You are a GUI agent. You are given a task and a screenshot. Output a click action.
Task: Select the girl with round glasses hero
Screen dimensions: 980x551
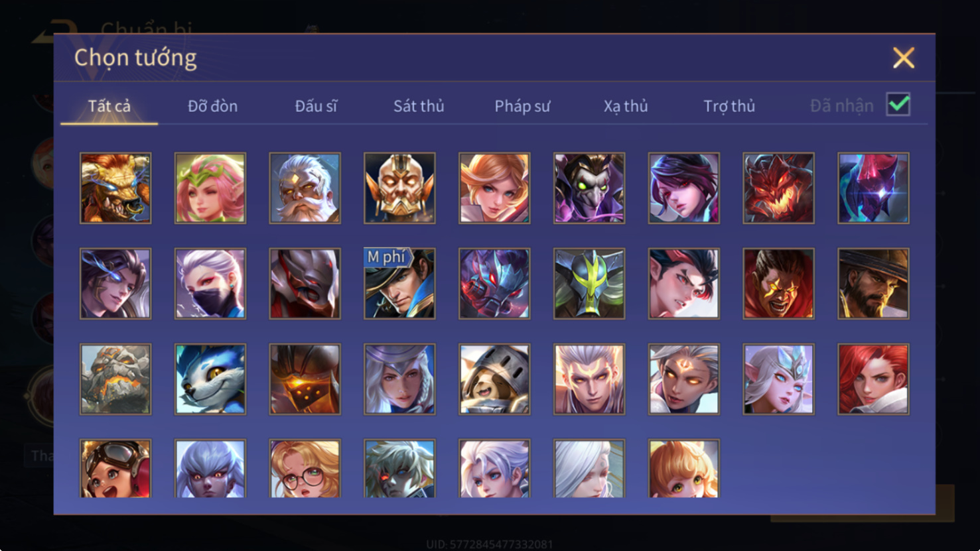305,468
